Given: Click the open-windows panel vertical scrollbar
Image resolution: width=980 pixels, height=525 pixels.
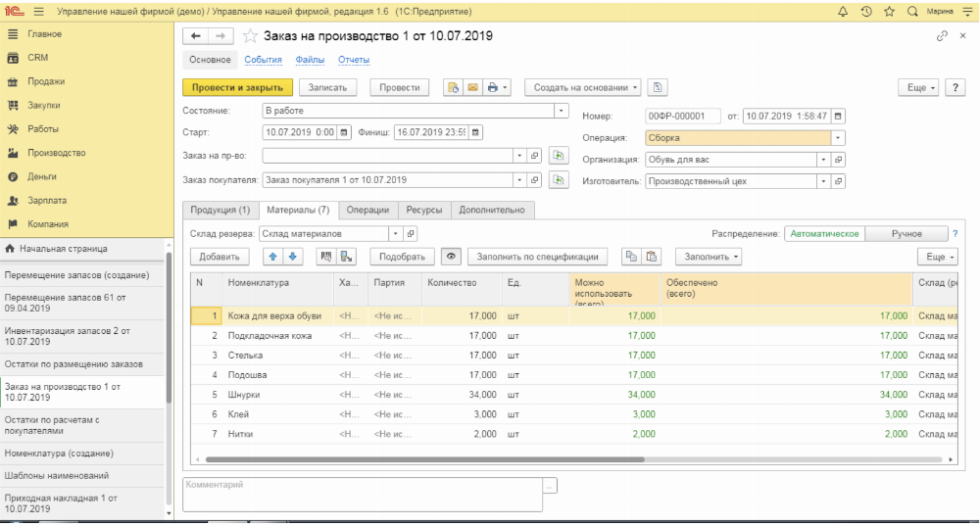Looking at the screenshot, I should click(x=170, y=327).
